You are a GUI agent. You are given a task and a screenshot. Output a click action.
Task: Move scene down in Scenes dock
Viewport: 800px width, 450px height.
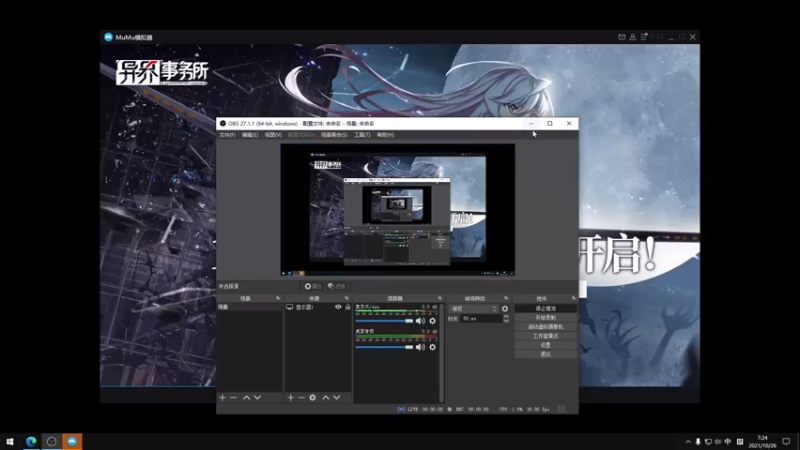[x=258, y=397]
